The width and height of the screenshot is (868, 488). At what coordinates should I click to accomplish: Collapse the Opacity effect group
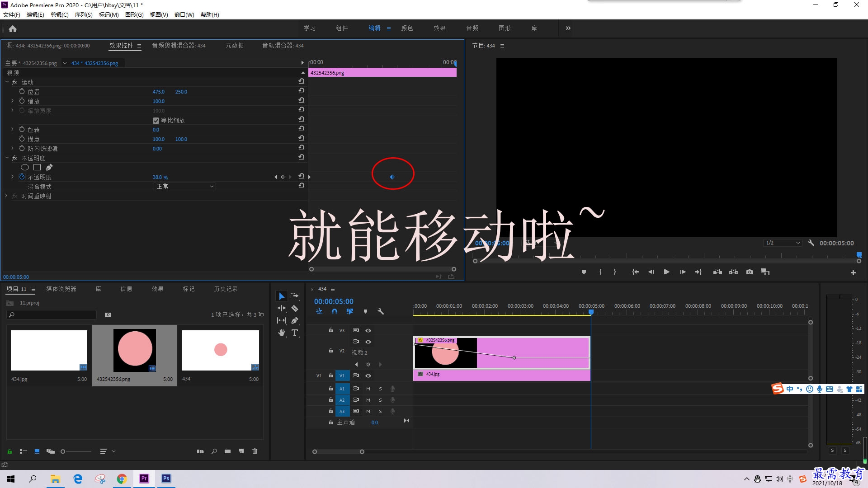7,158
